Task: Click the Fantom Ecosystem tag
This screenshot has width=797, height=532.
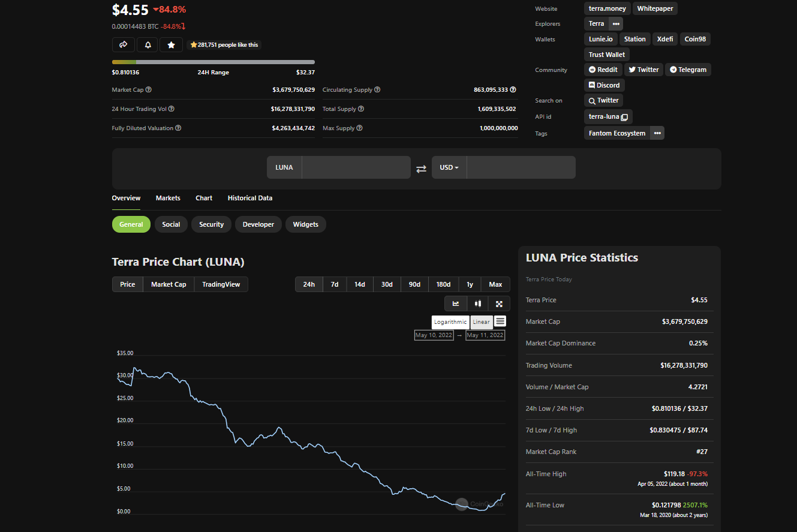Action: tap(617, 133)
